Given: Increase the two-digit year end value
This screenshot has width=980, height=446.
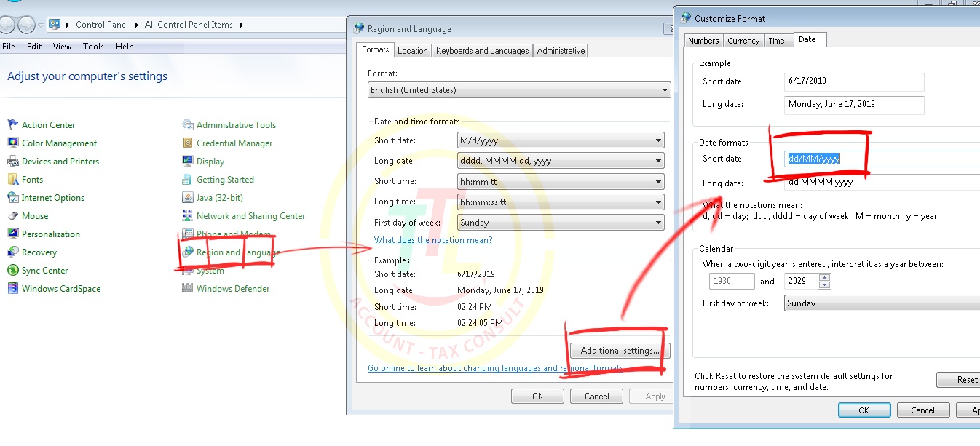Looking at the screenshot, I should (x=824, y=277).
